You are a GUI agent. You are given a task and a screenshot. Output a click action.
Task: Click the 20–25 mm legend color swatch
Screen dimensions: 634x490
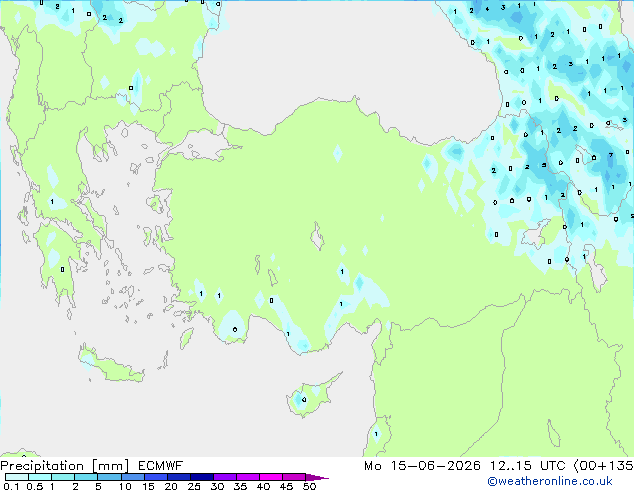click(178, 477)
